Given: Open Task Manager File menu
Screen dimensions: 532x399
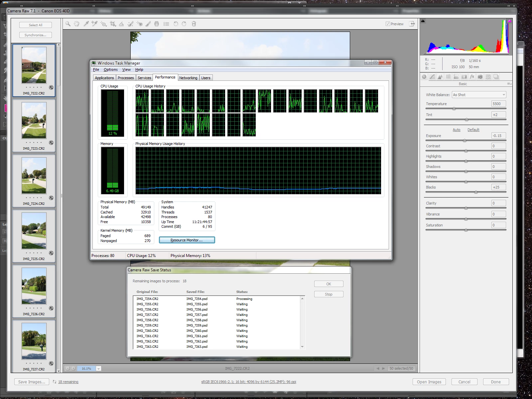Looking at the screenshot, I should (x=96, y=69).
